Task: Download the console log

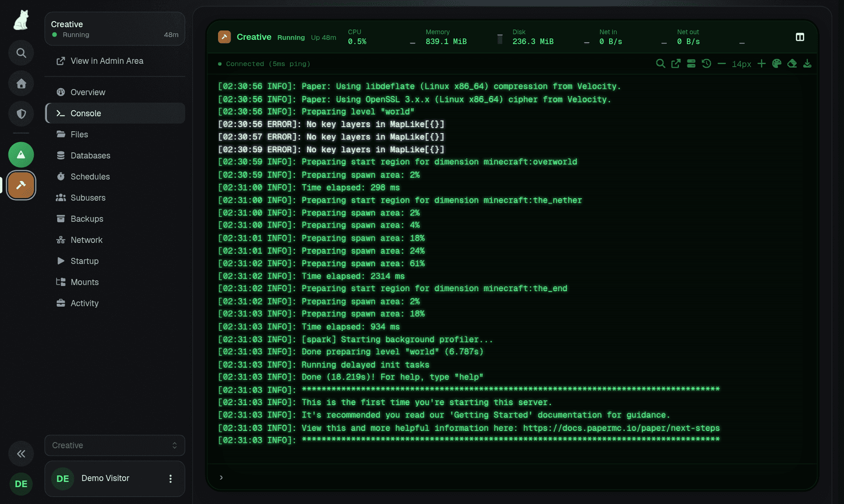Action: (x=807, y=64)
